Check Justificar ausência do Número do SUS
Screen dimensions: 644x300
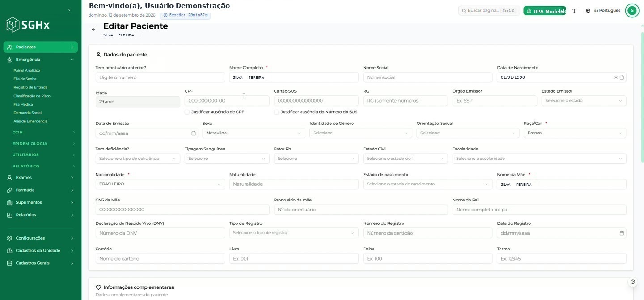tap(276, 112)
